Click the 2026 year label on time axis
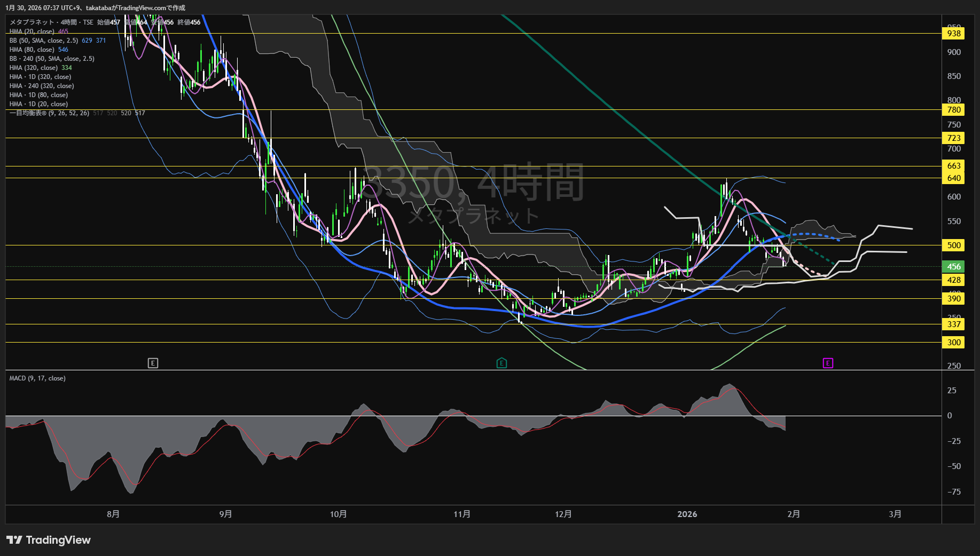 (x=687, y=514)
